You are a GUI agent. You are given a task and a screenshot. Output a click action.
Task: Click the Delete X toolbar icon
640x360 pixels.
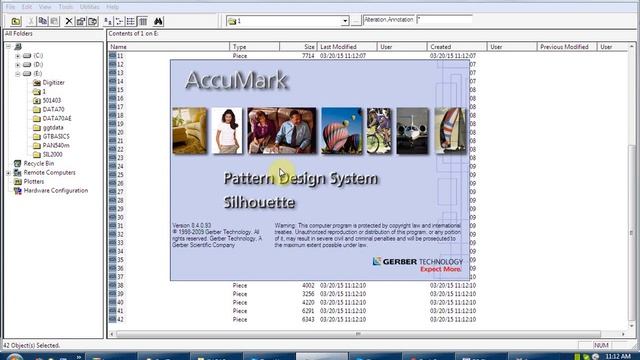pyautogui.click(x=69, y=21)
